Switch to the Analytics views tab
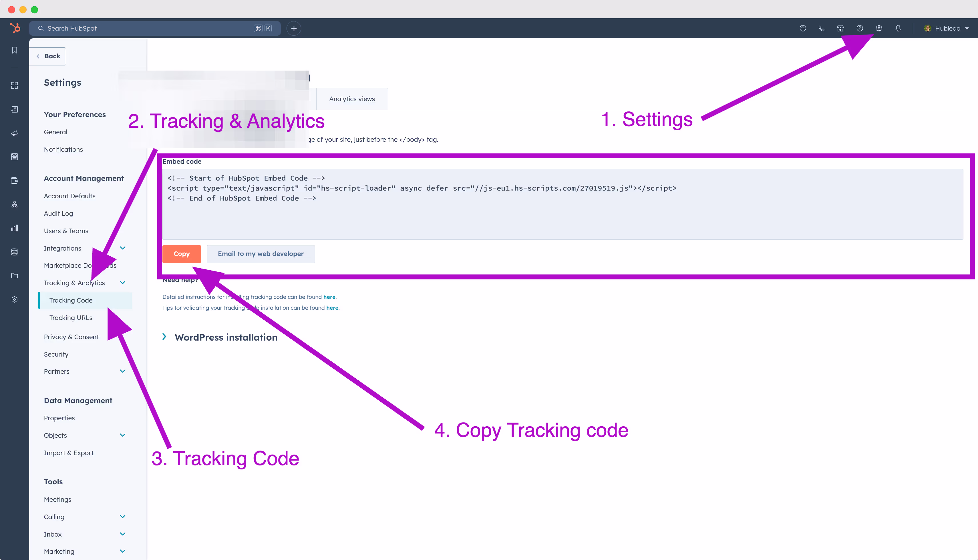 (352, 99)
